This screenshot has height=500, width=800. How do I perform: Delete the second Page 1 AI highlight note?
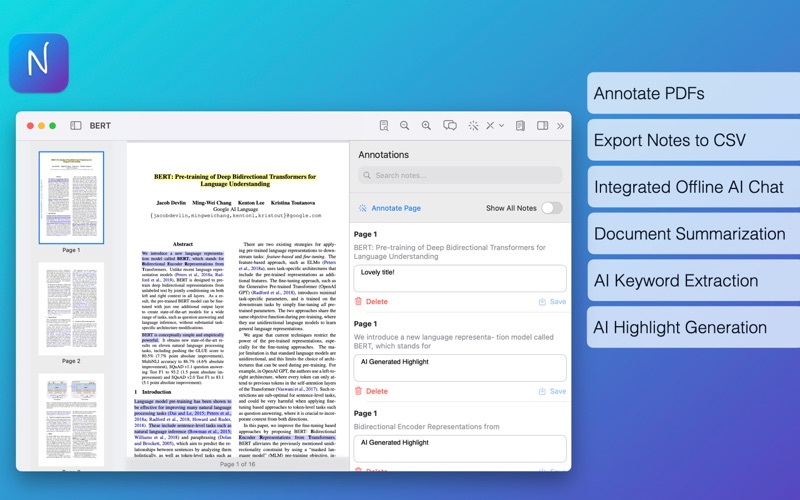(371, 391)
